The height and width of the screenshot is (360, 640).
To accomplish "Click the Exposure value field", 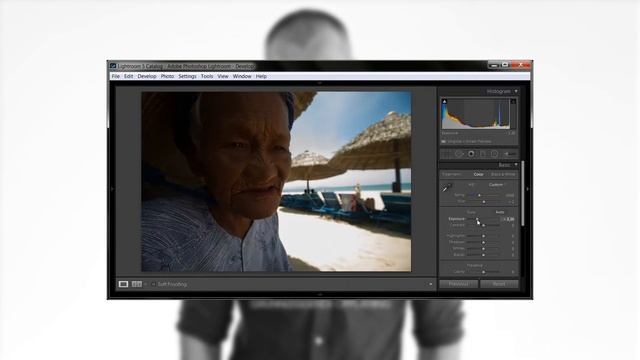I will click(x=509, y=219).
